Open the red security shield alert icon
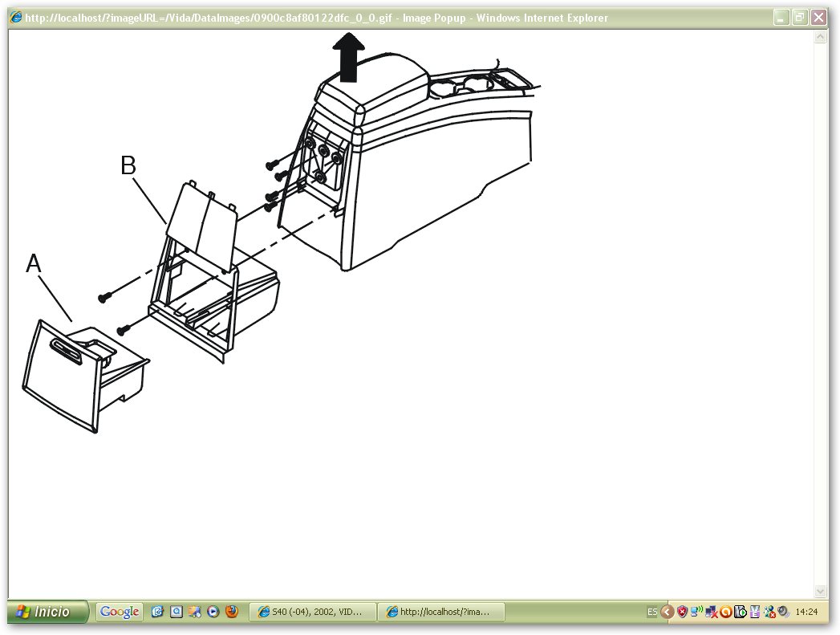Image resolution: width=840 pixels, height=635 pixels. click(682, 612)
